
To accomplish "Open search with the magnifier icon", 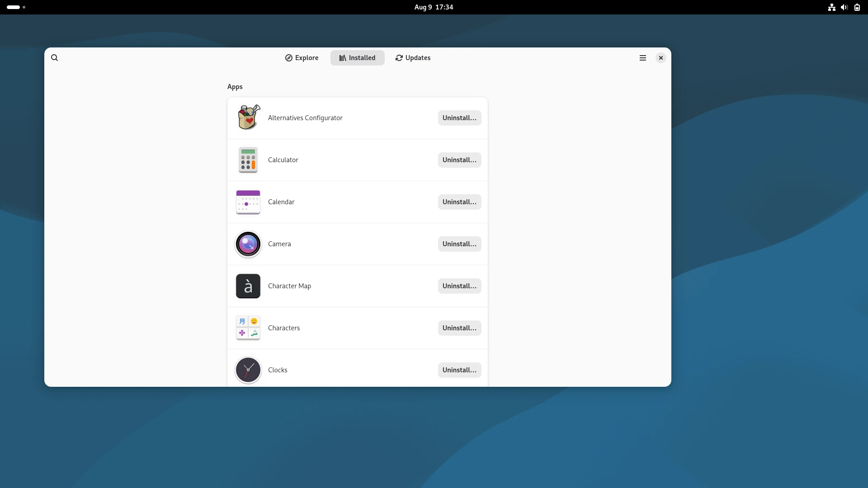I will pyautogui.click(x=55, y=57).
